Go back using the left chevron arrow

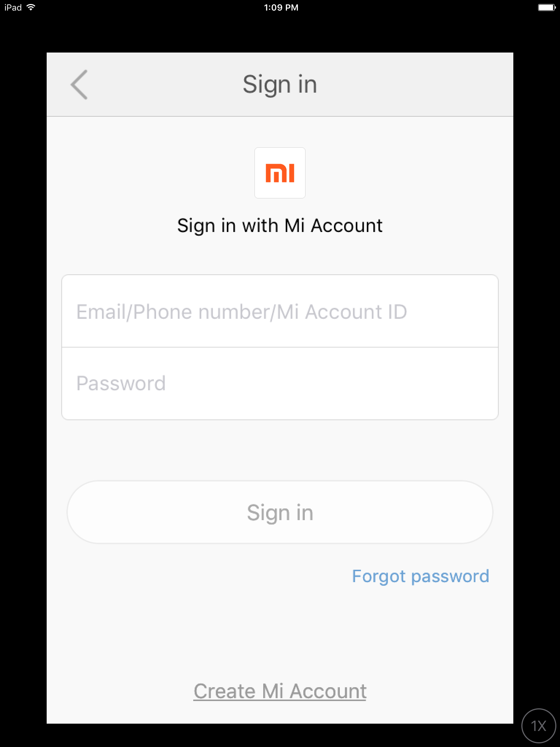(79, 85)
